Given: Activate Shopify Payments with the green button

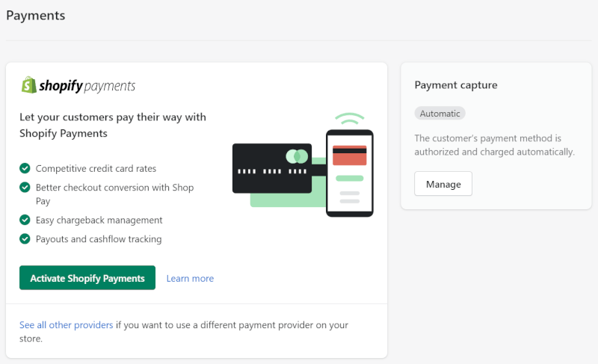Looking at the screenshot, I should point(87,278).
